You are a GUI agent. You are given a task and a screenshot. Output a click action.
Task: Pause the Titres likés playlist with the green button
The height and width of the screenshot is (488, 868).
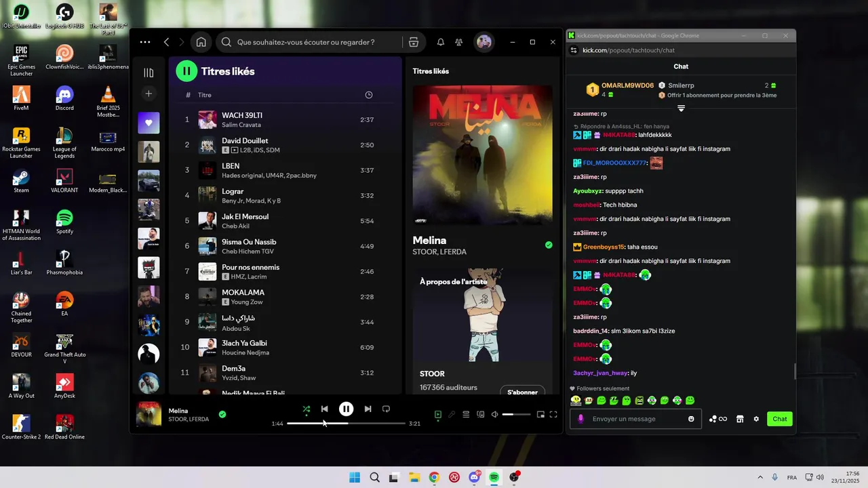tap(186, 70)
